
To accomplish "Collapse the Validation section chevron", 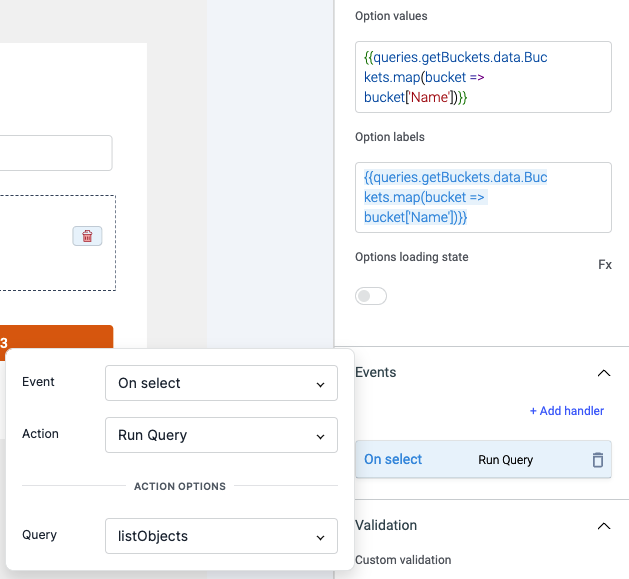I will pyautogui.click(x=603, y=526).
